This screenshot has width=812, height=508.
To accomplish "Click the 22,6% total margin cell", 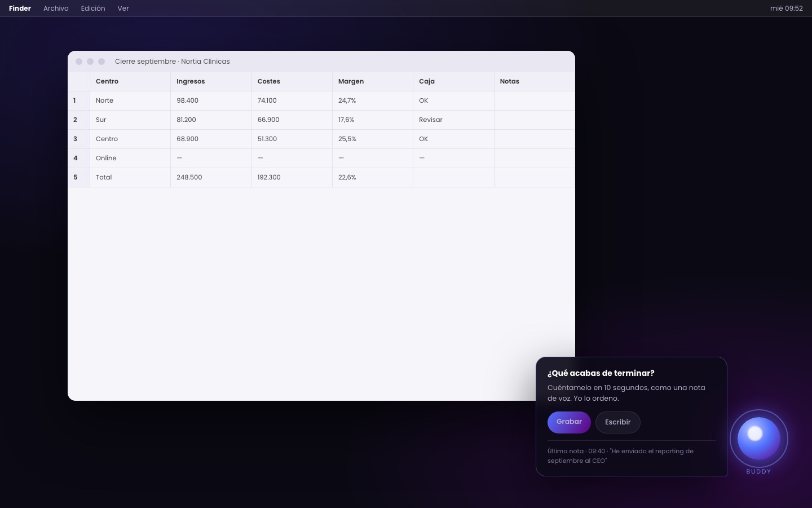I will pos(373,177).
